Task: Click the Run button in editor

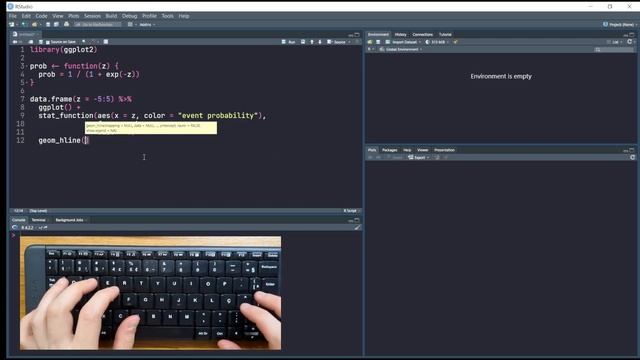Action: pyautogui.click(x=288, y=42)
